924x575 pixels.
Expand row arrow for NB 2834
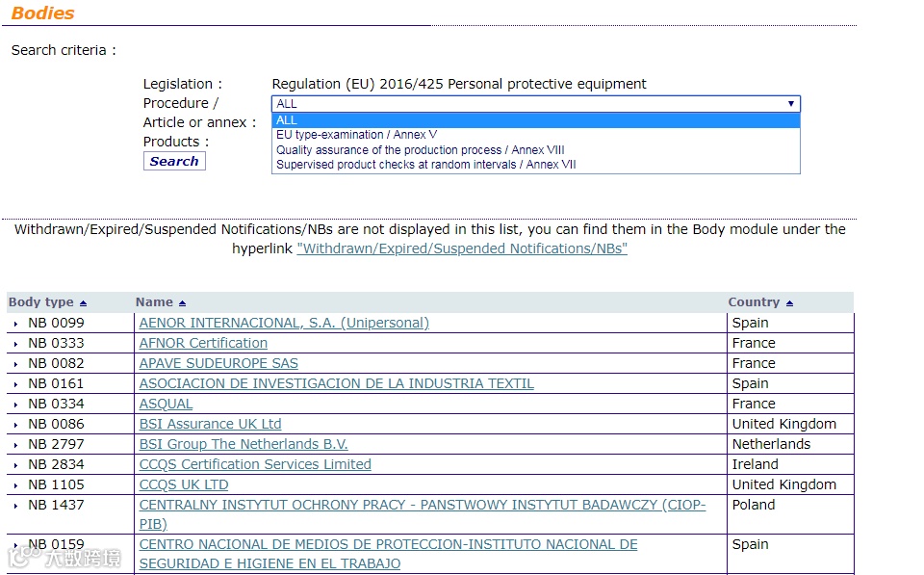tap(16, 465)
